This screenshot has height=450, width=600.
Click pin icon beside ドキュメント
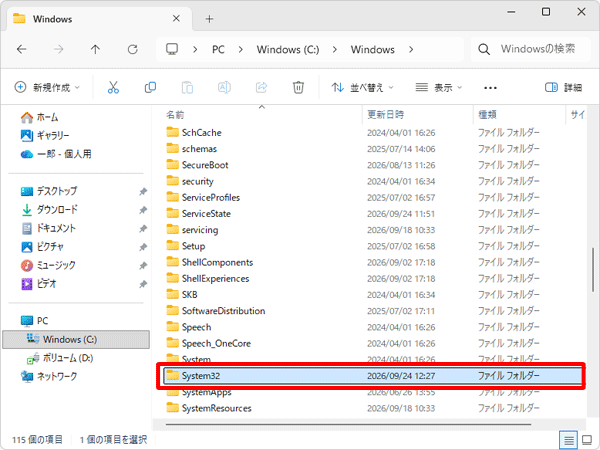[x=143, y=228]
